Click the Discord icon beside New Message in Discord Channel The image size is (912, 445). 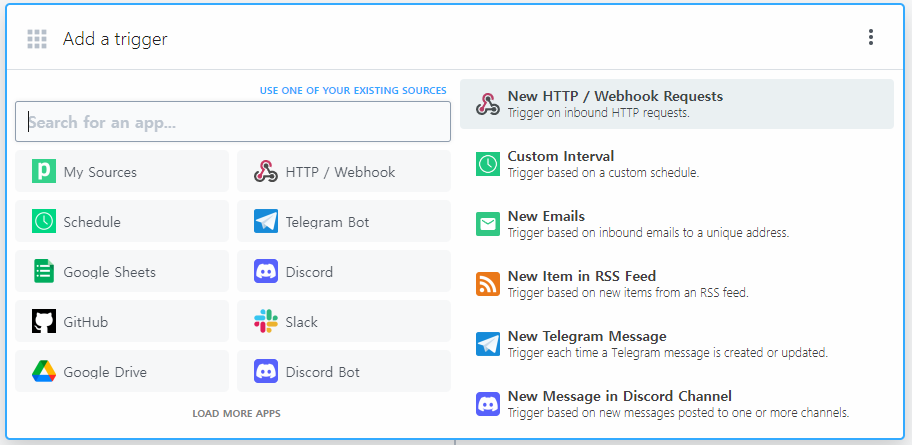487,404
